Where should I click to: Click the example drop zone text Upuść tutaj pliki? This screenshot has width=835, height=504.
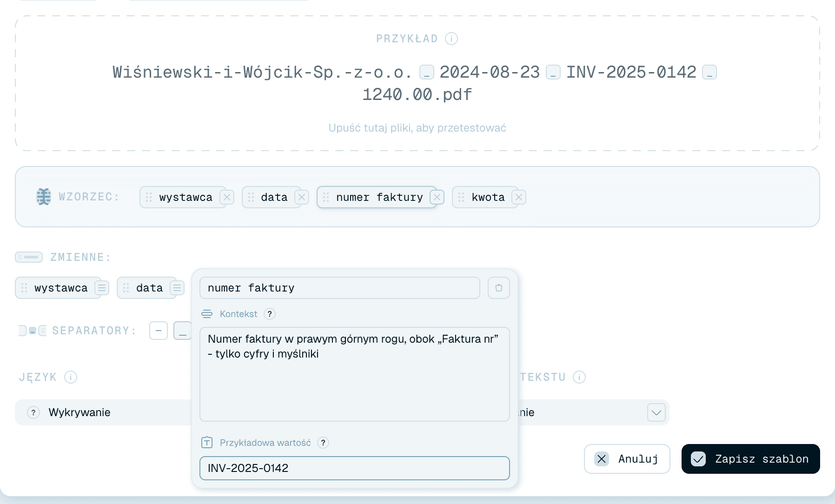417,128
